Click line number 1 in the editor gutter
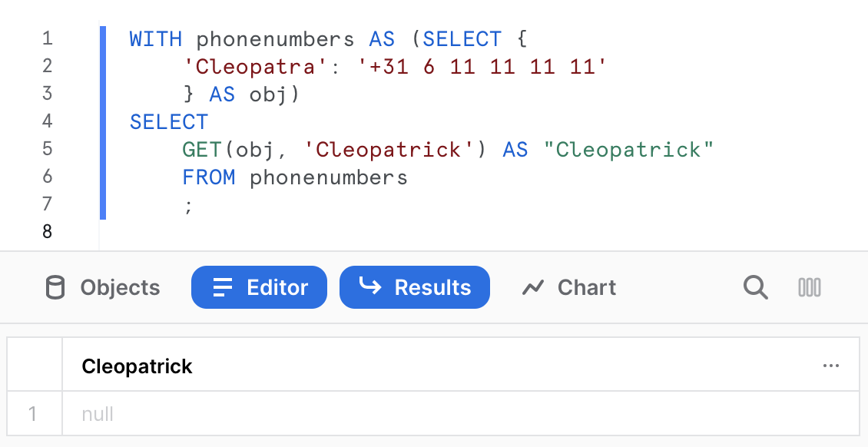The height and width of the screenshot is (447, 868). (48, 38)
